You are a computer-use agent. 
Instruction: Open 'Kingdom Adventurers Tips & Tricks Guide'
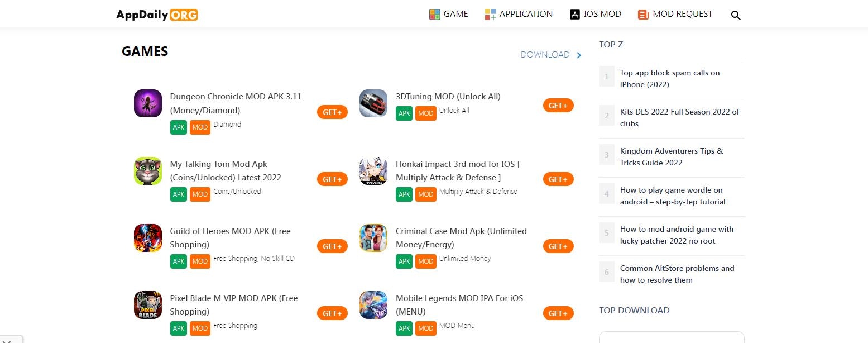tap(672, 157)
